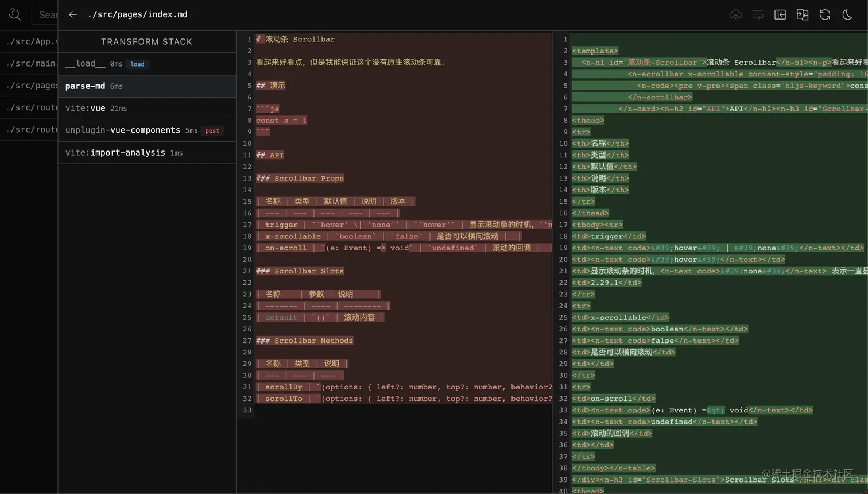Click 'const a = 1' code line
868x494 pixels.
(281, 120)
